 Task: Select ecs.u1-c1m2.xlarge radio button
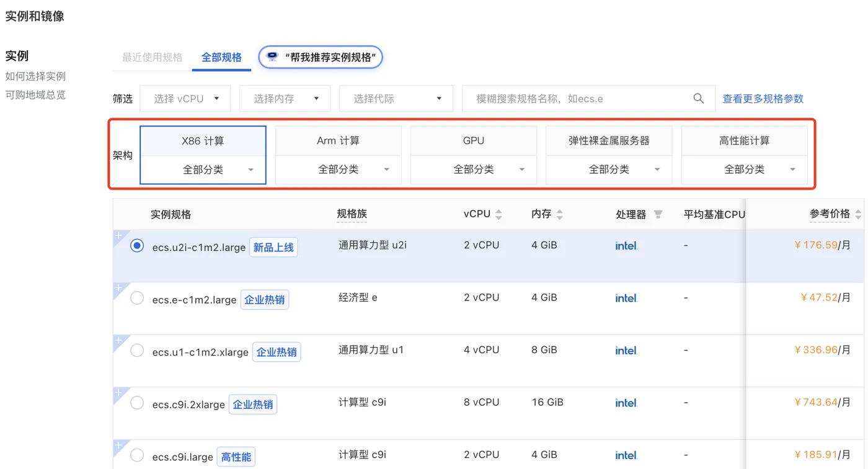[x=137, y=351]
